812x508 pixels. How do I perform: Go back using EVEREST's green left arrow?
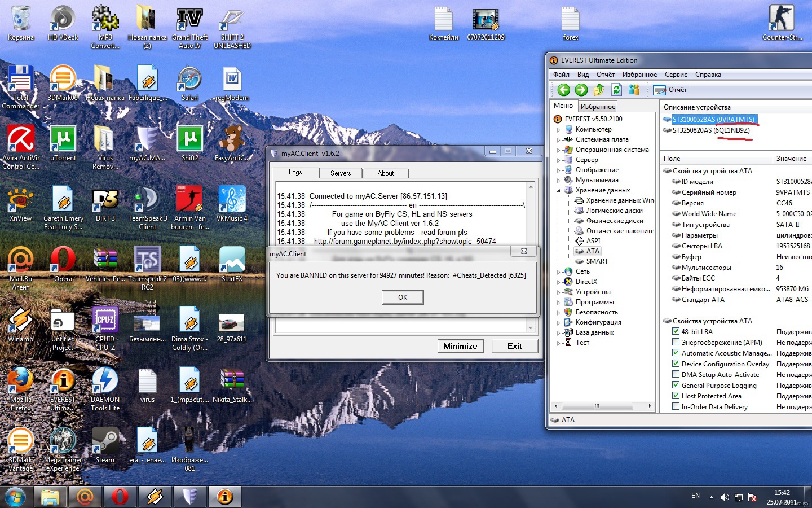(x=563, y=90)
